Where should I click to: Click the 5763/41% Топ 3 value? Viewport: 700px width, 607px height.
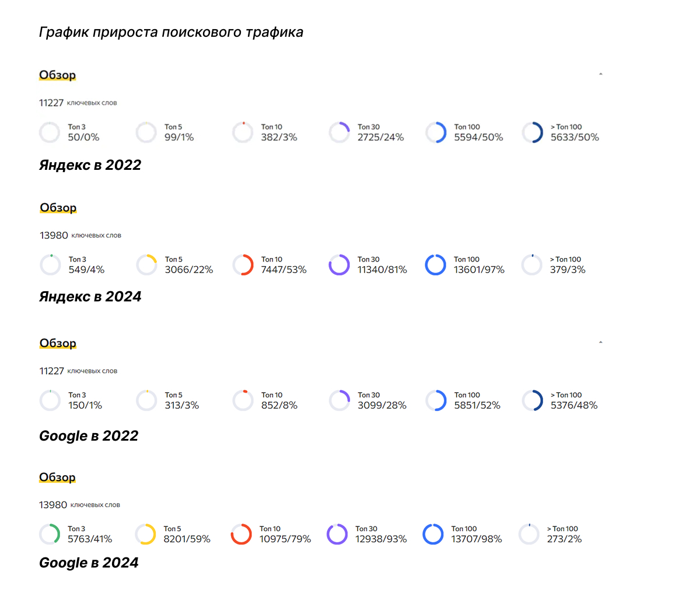[x=90, y=539]
